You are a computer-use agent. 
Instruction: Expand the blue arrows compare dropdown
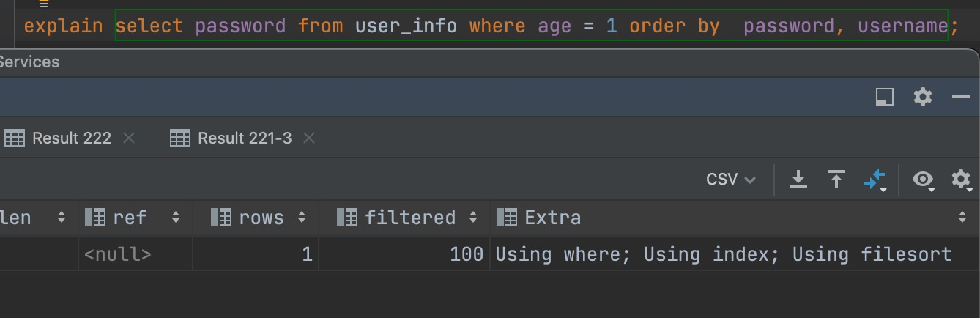[875, 180]
